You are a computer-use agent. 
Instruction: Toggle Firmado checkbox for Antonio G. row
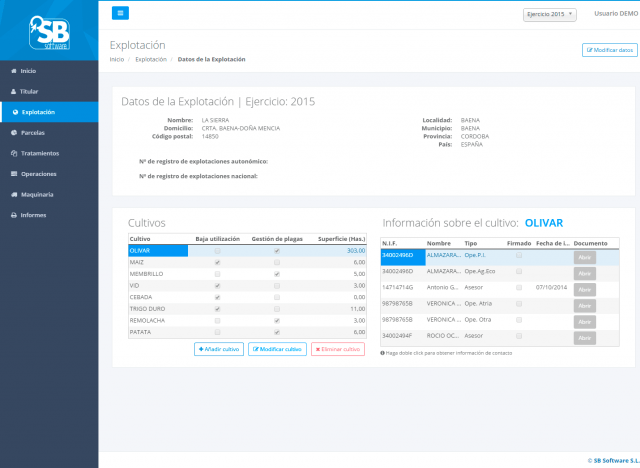tap(518, 288)
